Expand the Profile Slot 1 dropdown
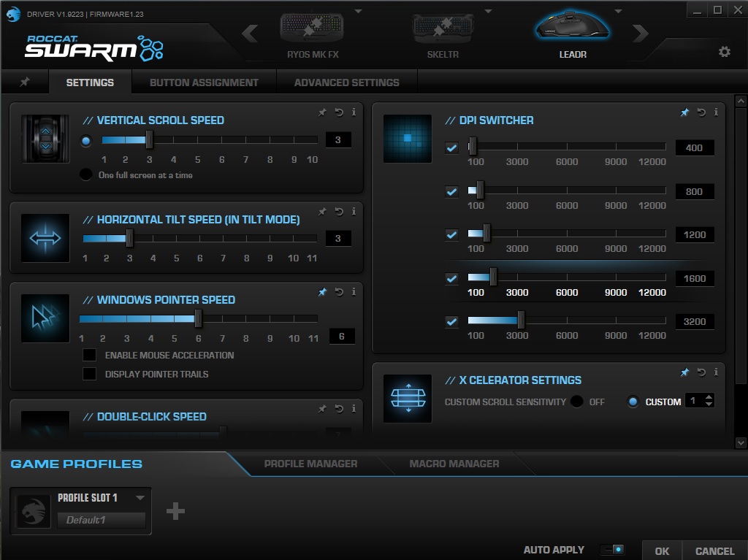Viewport: 748px width, 560px height. point(140,497)
